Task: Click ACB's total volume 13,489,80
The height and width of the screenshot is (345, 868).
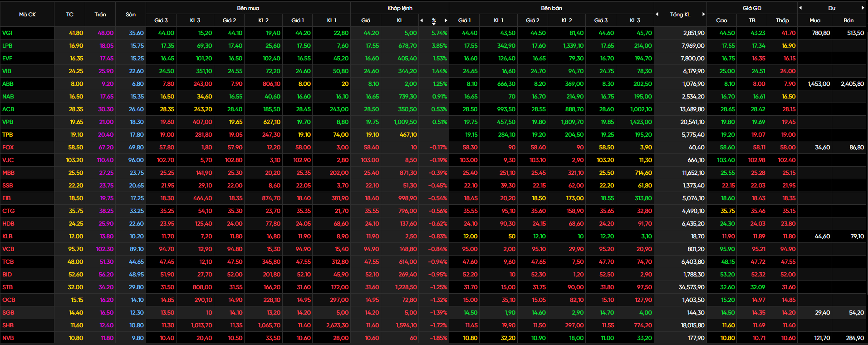Action: 692,109
